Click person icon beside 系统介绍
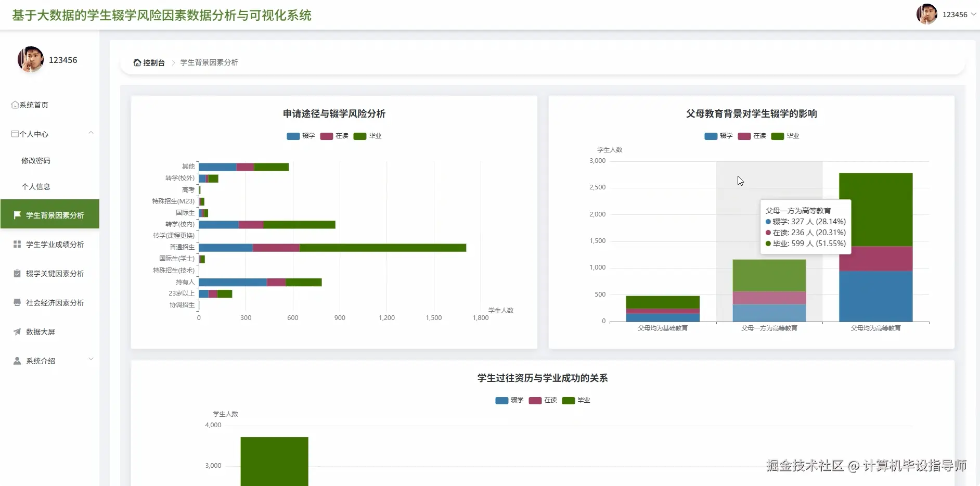980x486 pixels. coord(17,361)
